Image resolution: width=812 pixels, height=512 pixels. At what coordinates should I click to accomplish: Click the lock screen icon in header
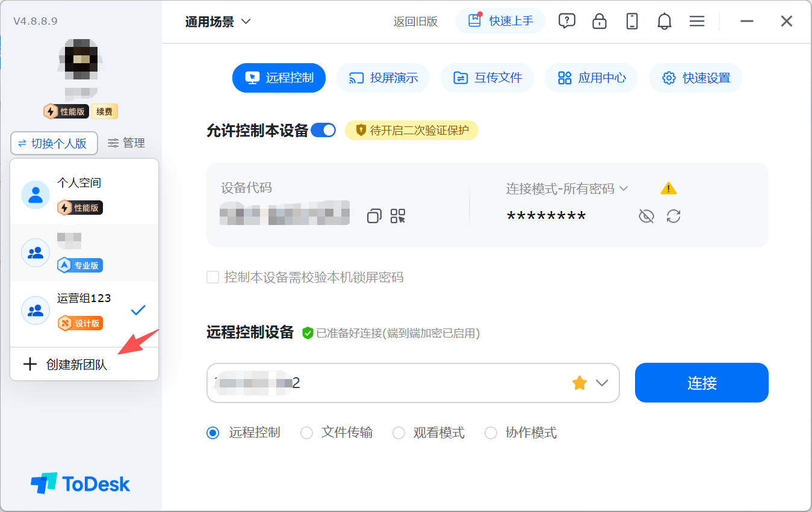coord(599,22)
